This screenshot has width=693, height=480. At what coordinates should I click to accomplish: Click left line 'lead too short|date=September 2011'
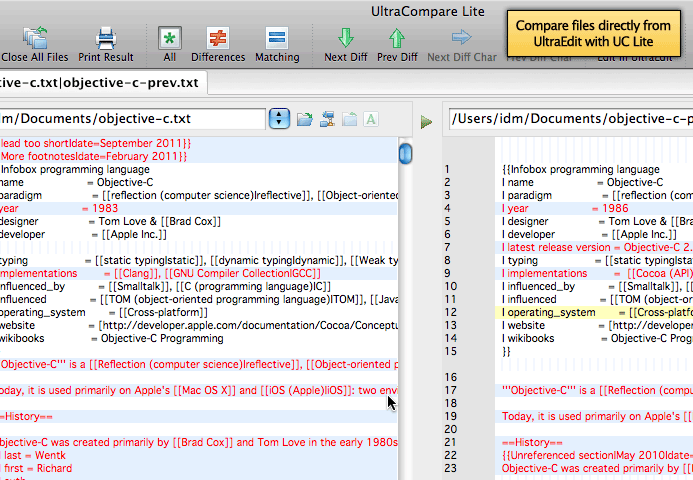(x=199, y=144)
